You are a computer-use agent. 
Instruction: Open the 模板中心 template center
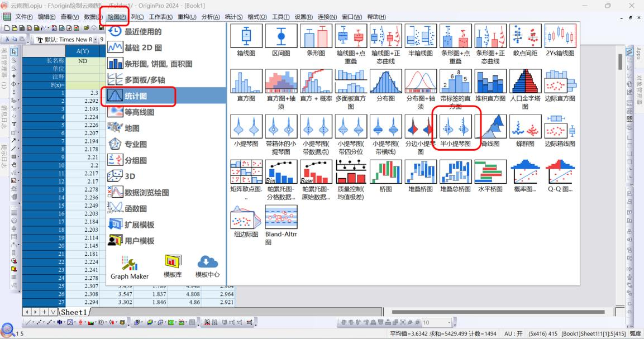click(x=207, y=266)
